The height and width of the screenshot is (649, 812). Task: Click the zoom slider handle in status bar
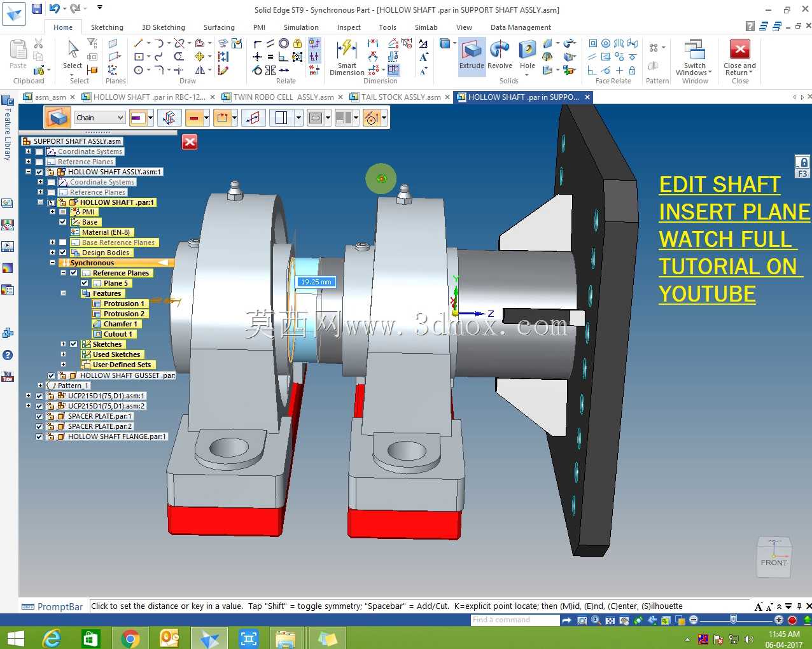click(x=734, y=620)
